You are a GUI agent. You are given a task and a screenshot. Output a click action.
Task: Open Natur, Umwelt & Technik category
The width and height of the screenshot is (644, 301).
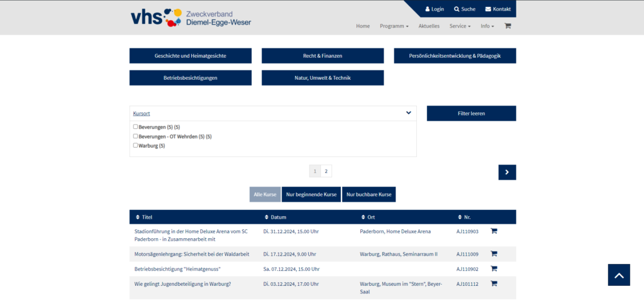point(323,78)
